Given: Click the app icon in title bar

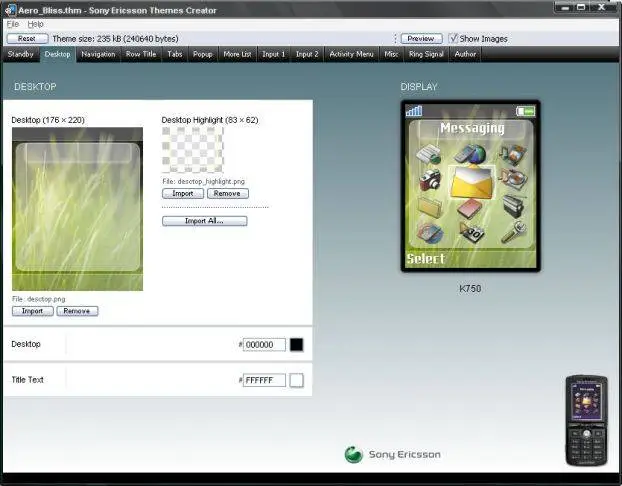Looking at the screenshot, I should click(10, 10).
